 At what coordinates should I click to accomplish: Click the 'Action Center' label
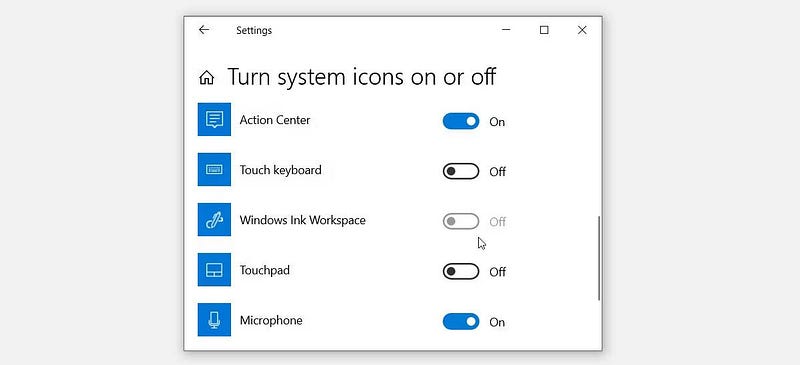pos(275,120)
